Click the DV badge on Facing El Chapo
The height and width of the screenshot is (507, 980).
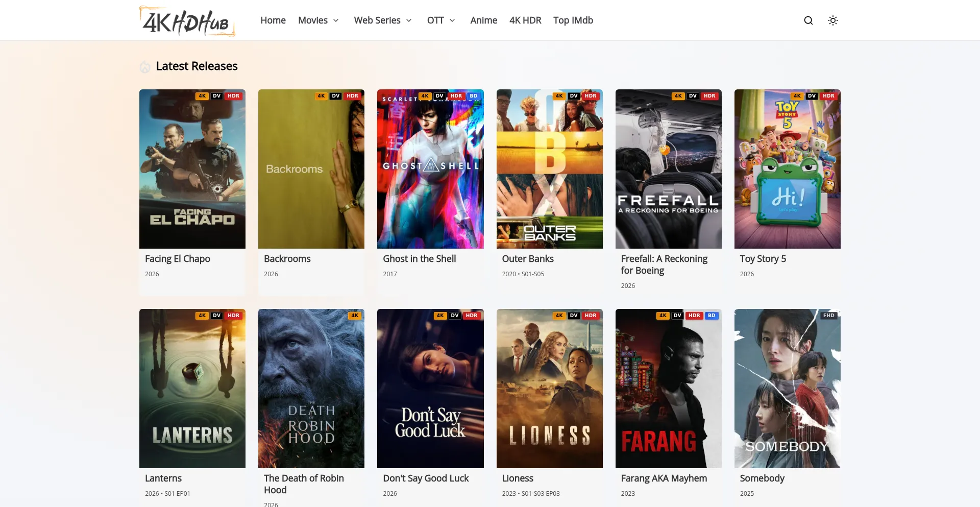[217, 96]
